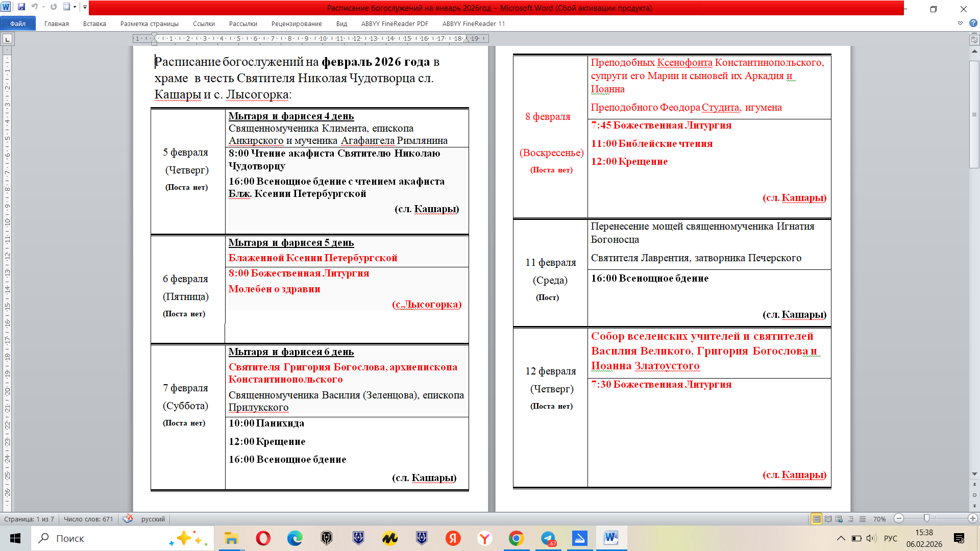Open the Undo history dropdown arrow
This screenshot has width=980, height=551.
click(43, 7)
